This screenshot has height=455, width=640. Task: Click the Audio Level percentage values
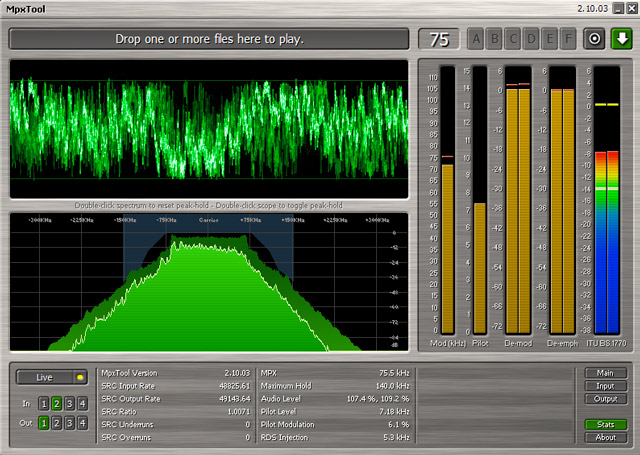tap(378, 399)
